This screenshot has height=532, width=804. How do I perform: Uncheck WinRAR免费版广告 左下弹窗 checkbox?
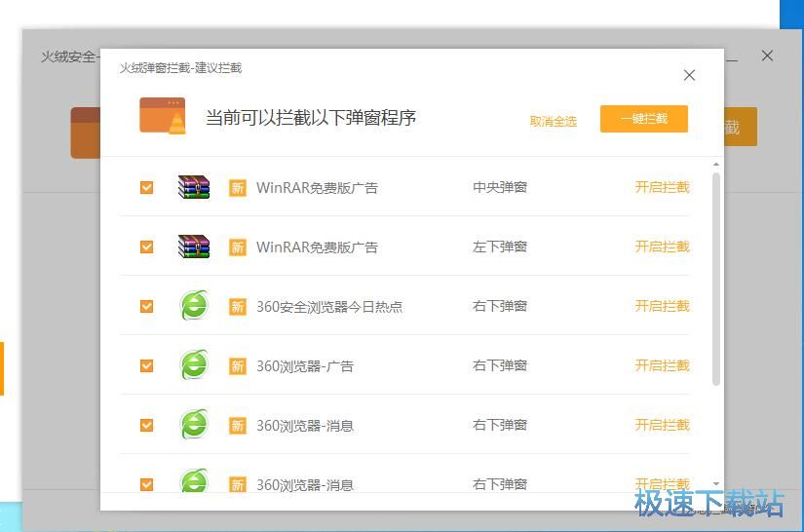146,247
